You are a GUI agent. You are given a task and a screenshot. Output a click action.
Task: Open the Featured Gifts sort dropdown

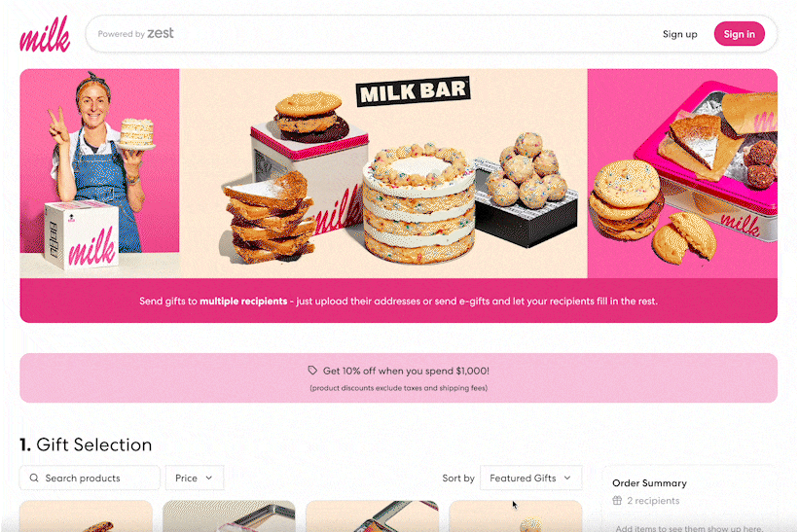point(530,479)
